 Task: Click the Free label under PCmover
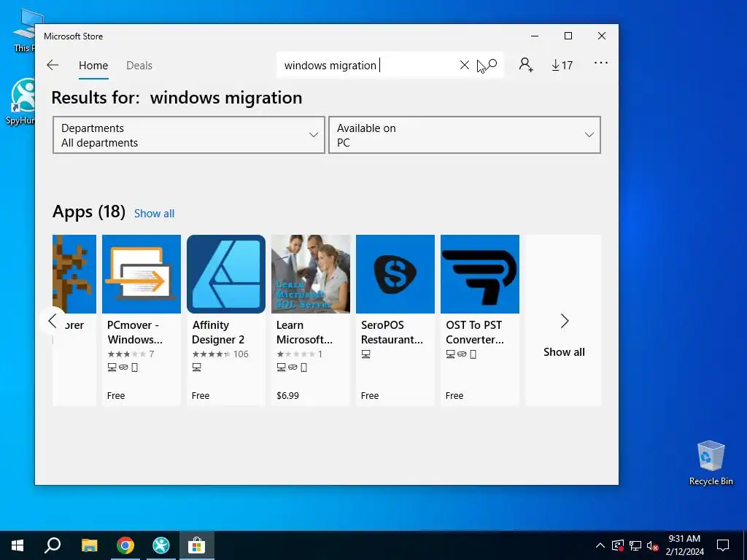click(116, 396)
